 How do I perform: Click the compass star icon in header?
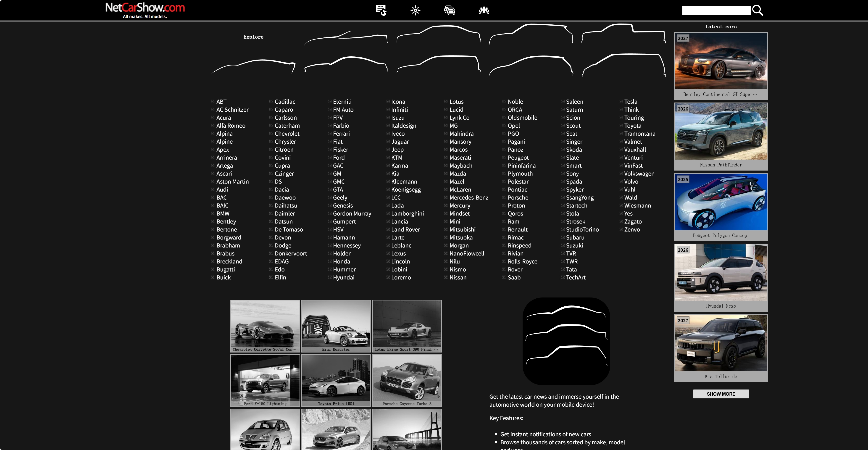pos(416,10)
